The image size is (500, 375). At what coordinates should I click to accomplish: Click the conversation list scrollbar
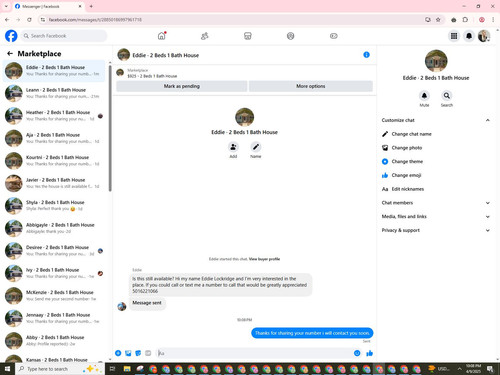(x=110, y=128)
